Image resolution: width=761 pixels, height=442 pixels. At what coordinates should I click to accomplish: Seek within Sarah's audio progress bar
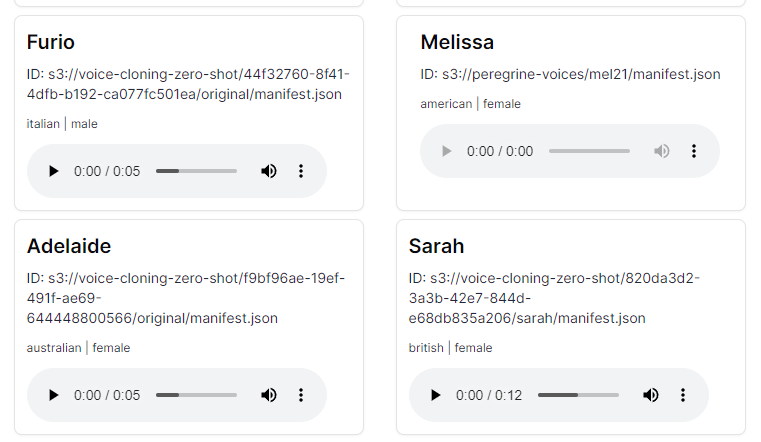(578, 395)
